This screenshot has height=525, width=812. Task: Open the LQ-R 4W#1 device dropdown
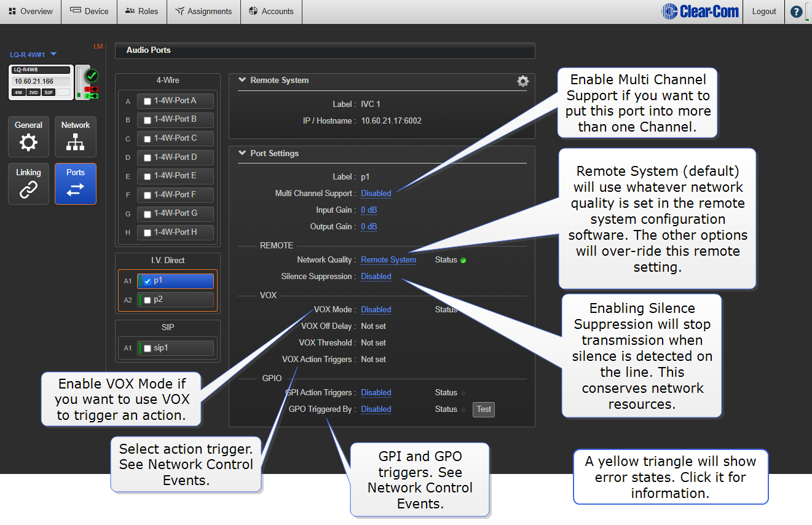point(53,54)
